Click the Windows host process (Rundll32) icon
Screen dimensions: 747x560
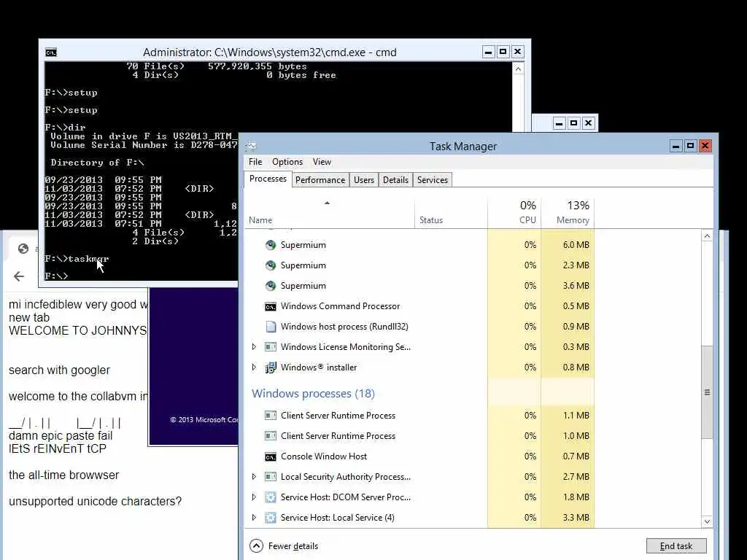point(271,327)
